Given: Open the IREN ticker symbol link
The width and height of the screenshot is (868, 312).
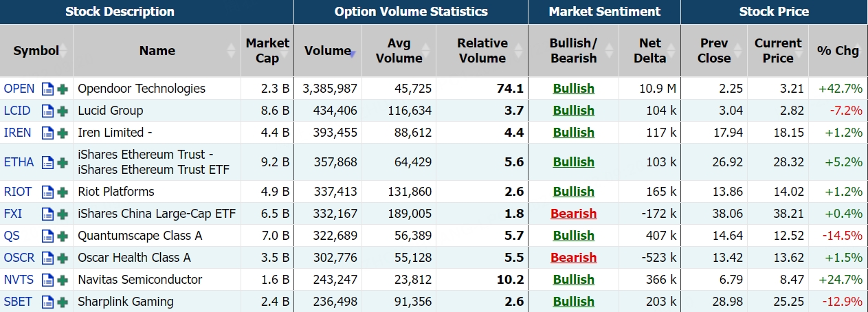Looking at the screenshot, I should [x=17, y=133].
